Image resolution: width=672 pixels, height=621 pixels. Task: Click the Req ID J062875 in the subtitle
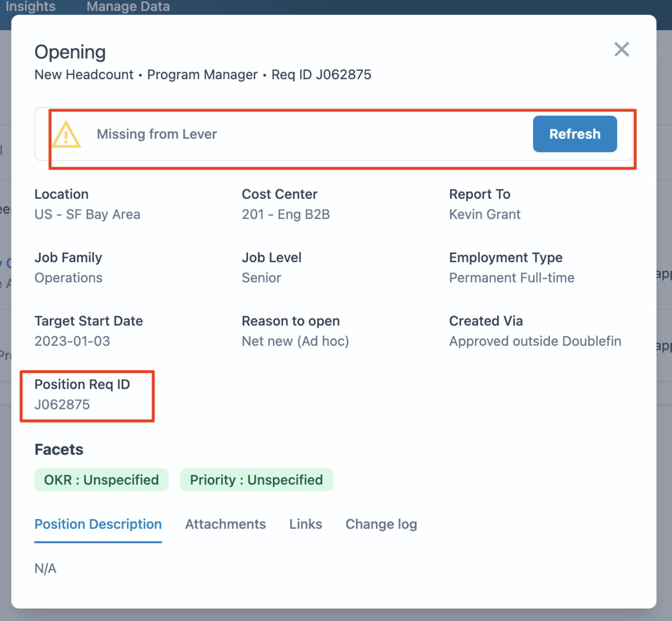[321, 74]
